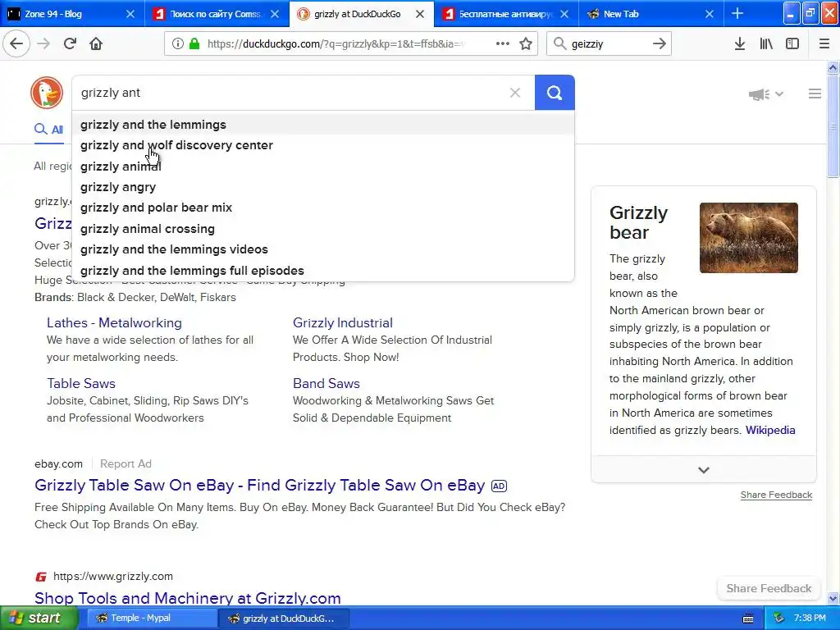Clear the DuckDuckGo search field

click(x=515, y=93)
